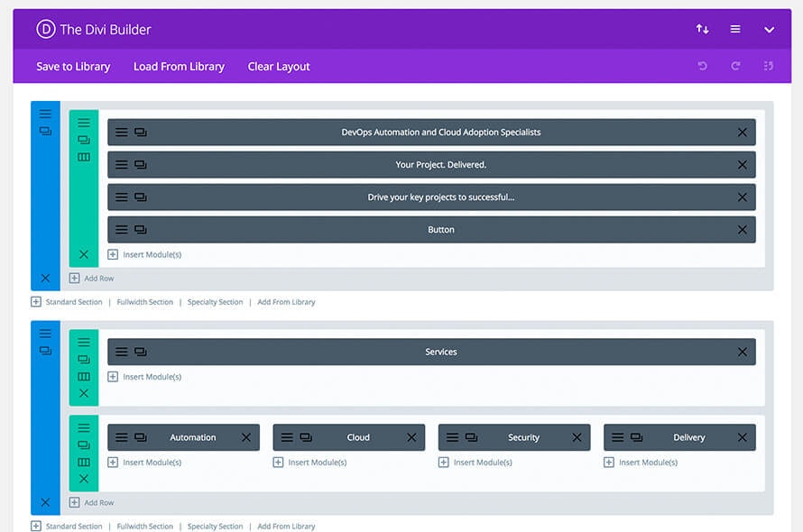Duplicate Your Project. Delivered. module
This screenshot has height=532, width=803.
pos(141,164)
